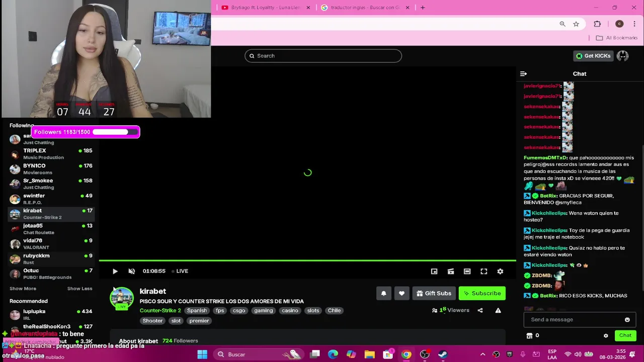Focus the Kick Search field
644x362 pixels.
coord(323,56)
